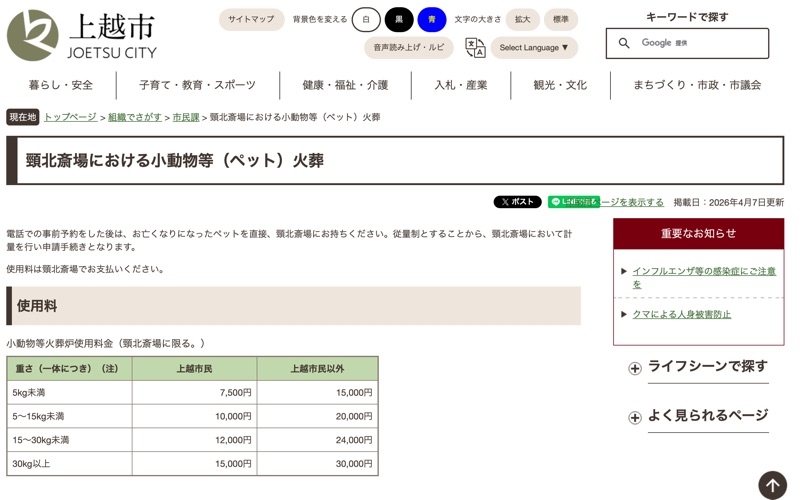Viewport: 800px width, 500px height.
Task: Click the Google translate icon
Action: coord(475,47)
